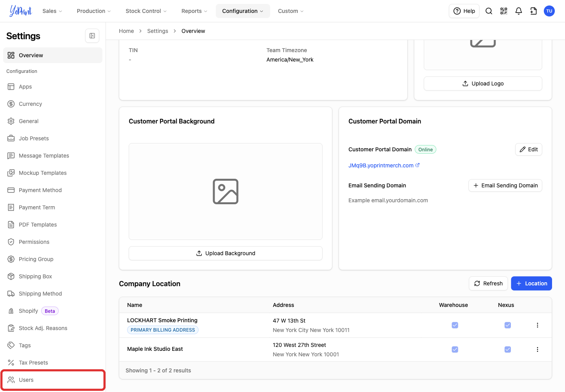Expand the Stock Control menu

coord(146,11)
